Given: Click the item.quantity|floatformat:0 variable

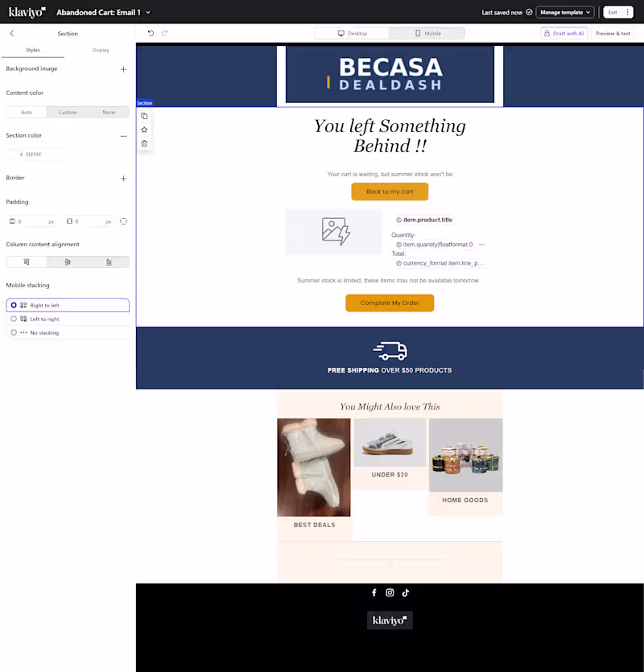Looking at the screenshot, I should click(x=434, y=245).
